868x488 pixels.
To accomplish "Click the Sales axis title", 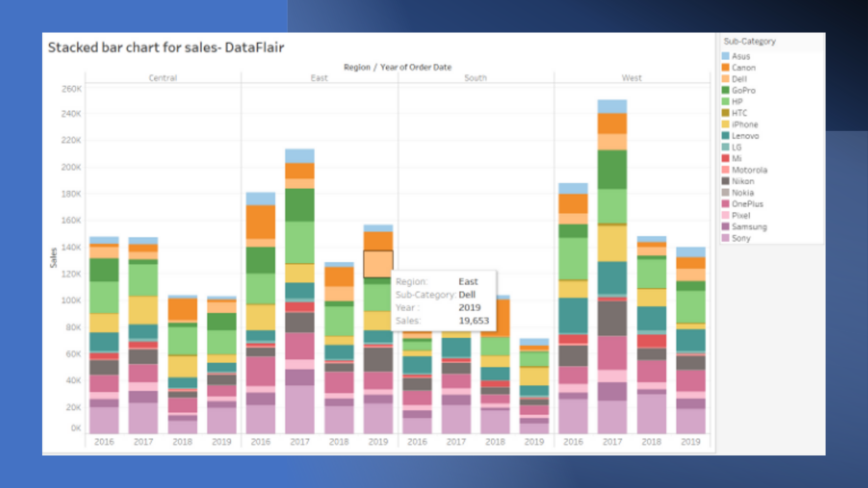I will [x=54, y=258].
